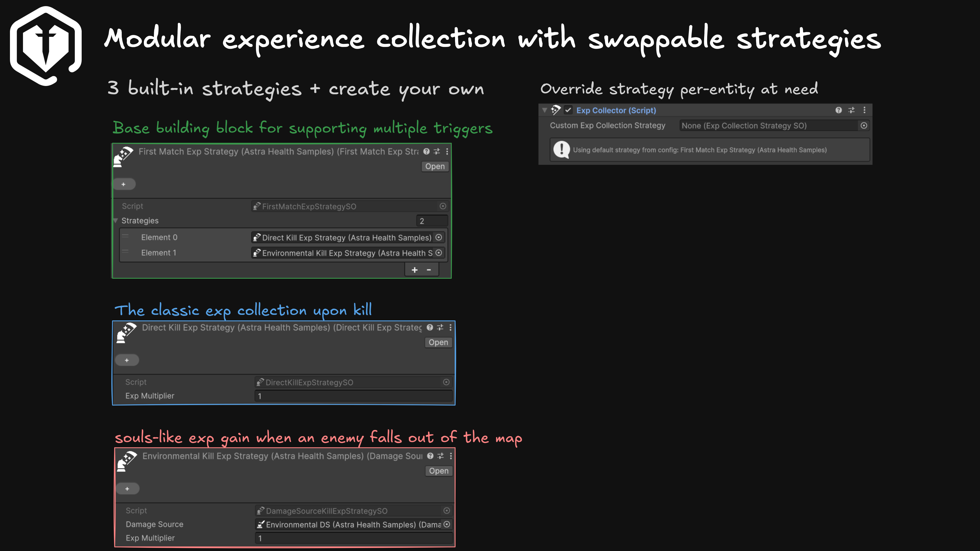Click add label button under Environmental Kill header
Image resolution: width=980 pixels, height=551 pixels.
pyautogui.click(x=127, y=489)
